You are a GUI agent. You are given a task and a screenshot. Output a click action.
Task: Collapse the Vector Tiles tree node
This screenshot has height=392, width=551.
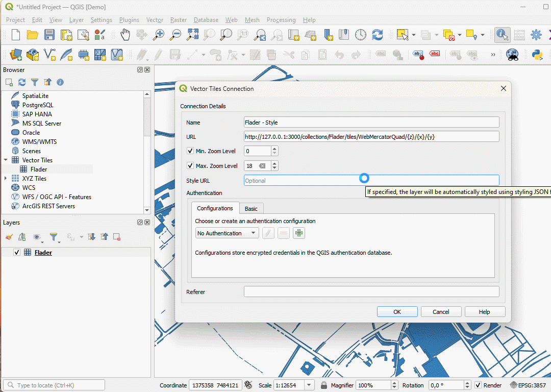pos(6,160)
